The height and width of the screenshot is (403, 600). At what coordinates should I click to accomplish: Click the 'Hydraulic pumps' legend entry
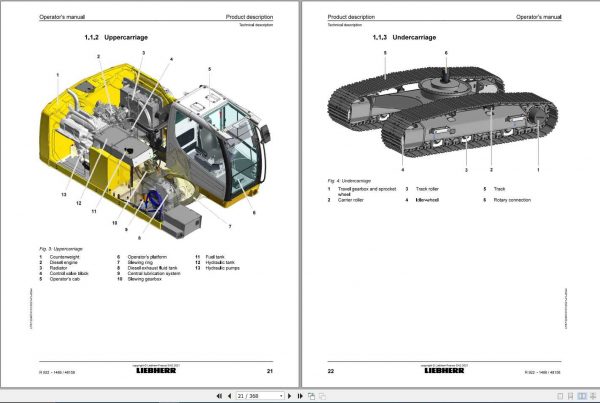click(223, 268)
